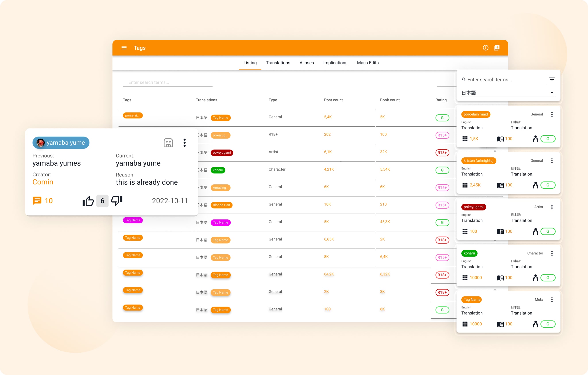
Task: Click the add-to-collection plus icon in header
Action: coord(497,48)
